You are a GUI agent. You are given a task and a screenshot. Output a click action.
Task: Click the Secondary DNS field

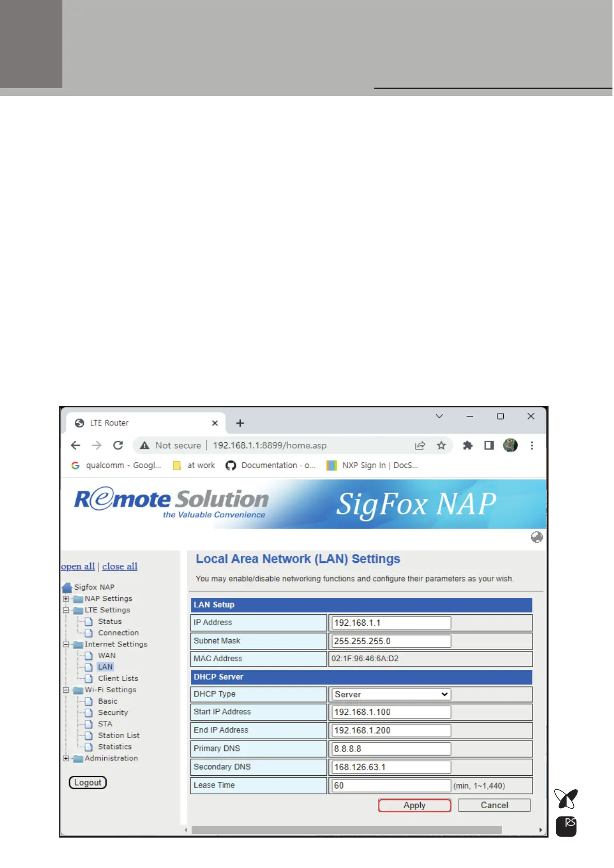click(x=391, y=767)
